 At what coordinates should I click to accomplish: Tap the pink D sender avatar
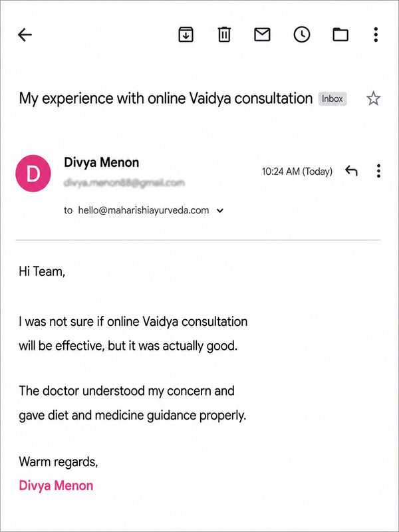pyautogui.click(x=33, y=173)
